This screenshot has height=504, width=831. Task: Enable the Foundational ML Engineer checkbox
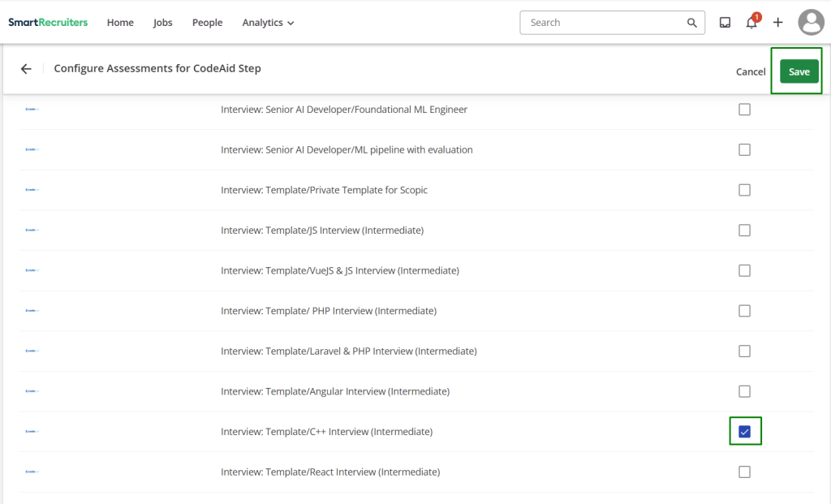point(744,110)
